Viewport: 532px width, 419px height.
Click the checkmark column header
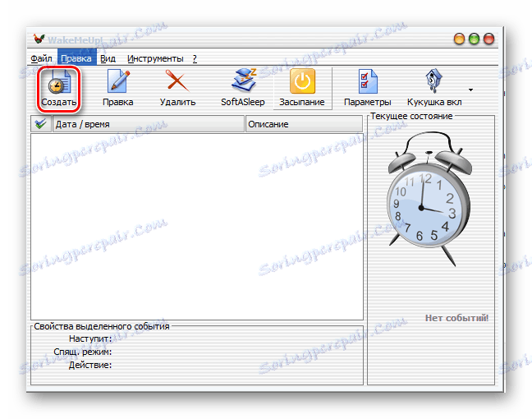[x=41, y=124]
